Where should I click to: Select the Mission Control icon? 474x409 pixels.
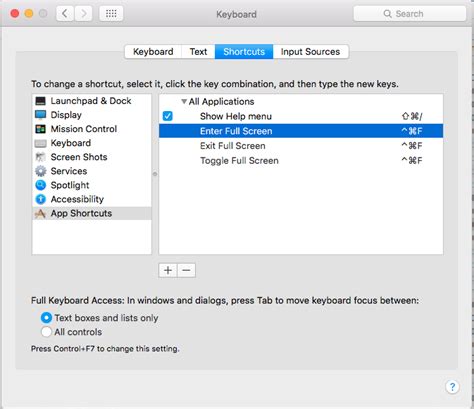(40, 129)
